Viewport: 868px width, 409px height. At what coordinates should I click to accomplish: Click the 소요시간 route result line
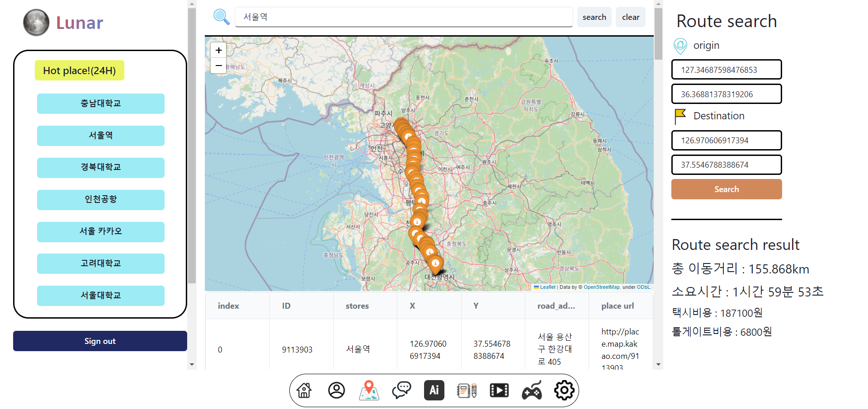coord(748,291)
